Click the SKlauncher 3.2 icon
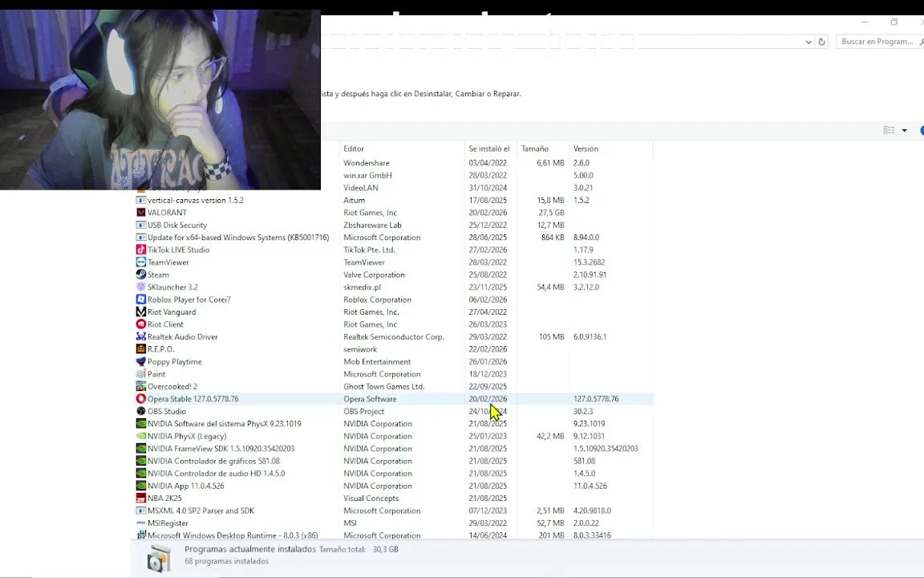This screenshot has width=924, height=578. coord(141,287)
